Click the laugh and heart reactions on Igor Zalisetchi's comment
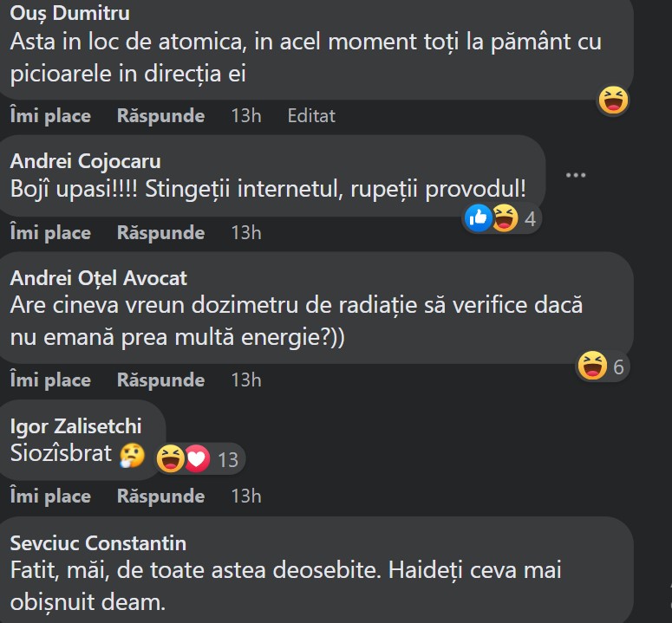The height and width of the screenshot is (623, 672). [184, 458]
